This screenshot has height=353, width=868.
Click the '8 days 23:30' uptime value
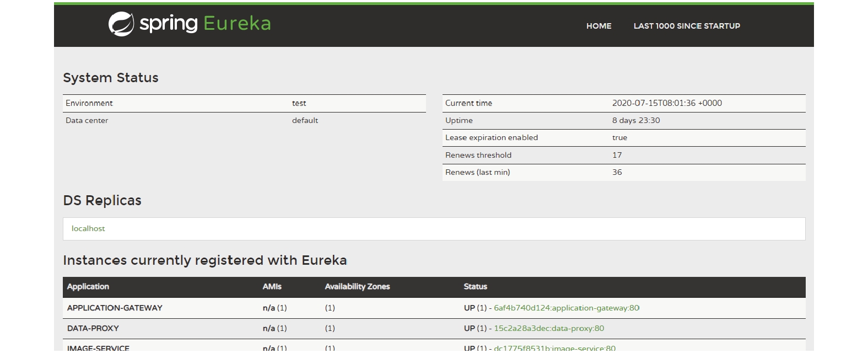coord(636,120)
